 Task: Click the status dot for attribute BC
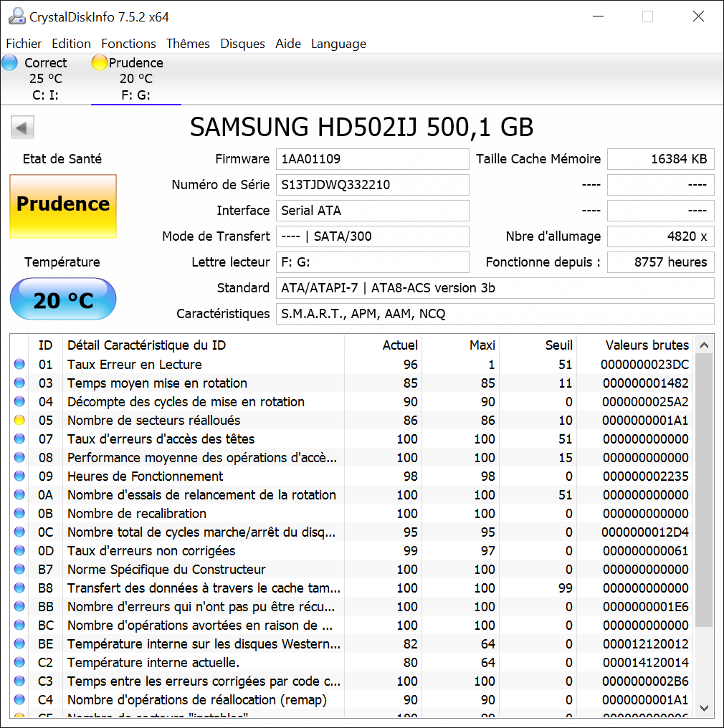pos(19,625)
